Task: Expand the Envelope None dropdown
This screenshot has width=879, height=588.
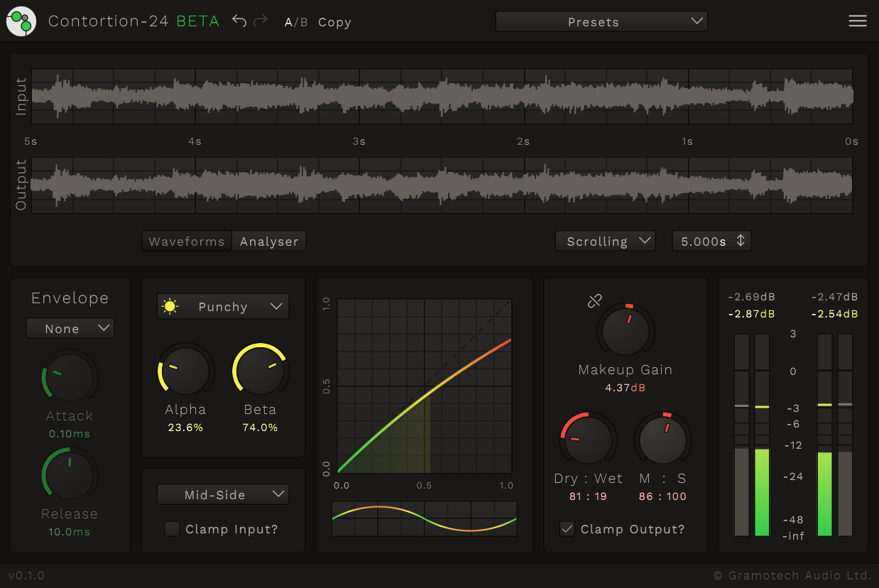Action: pyautogui.click(x=70, y=329)
